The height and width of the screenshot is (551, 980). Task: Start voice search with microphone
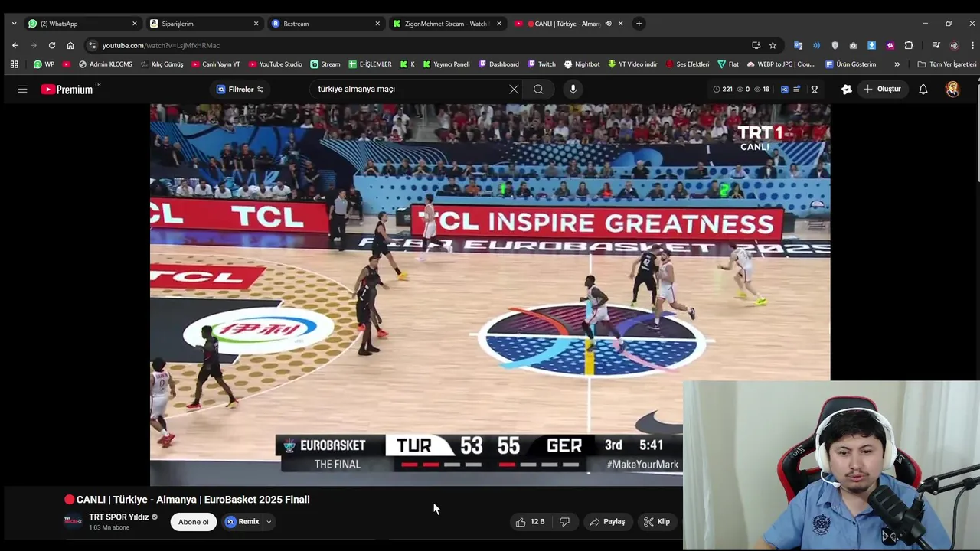573,90
